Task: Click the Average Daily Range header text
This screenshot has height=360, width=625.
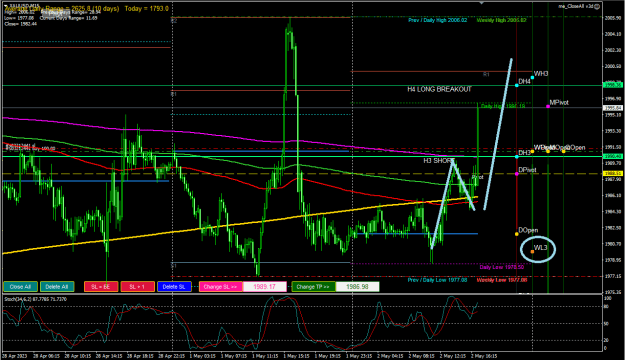Action: click(61, 8)
